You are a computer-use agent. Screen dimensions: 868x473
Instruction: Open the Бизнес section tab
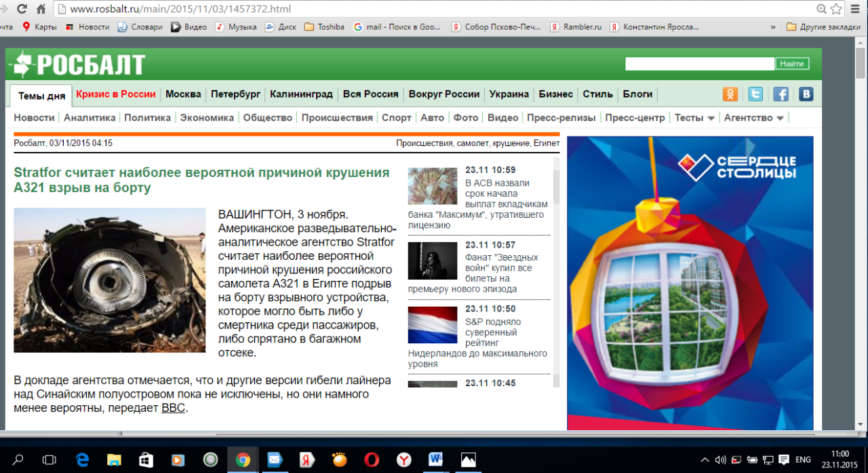(555, 94)
